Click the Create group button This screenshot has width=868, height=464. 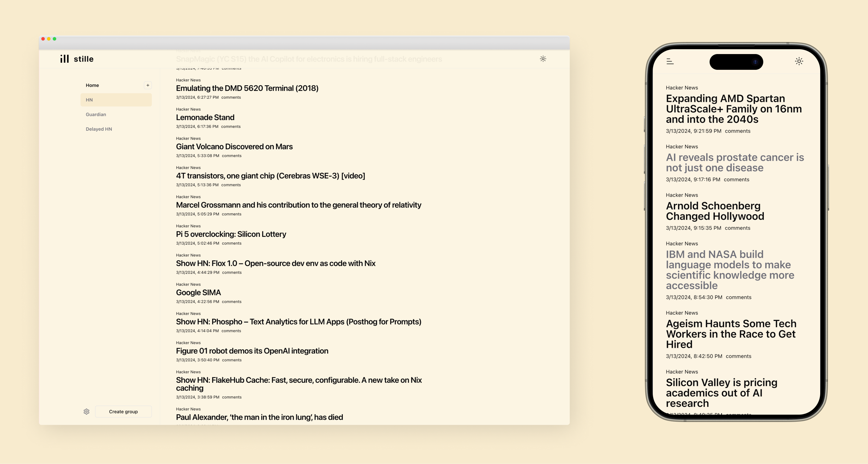pos(123,411)
